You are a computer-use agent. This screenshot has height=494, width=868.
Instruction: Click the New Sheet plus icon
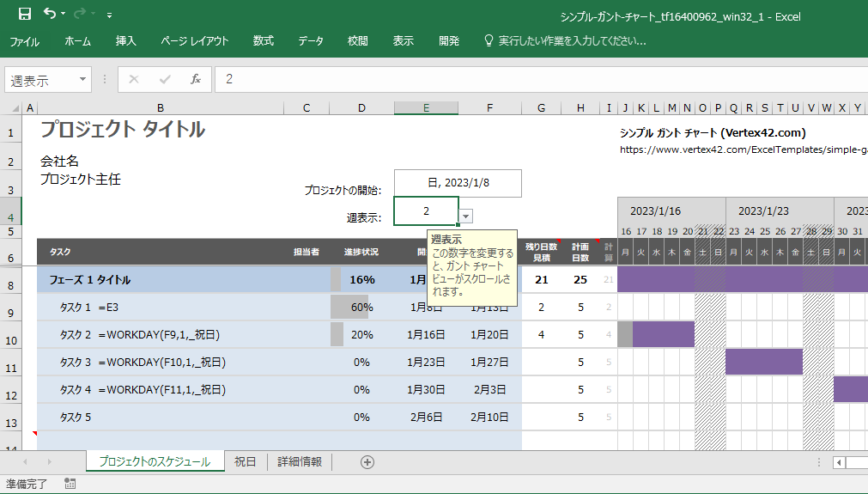point(367,462)
